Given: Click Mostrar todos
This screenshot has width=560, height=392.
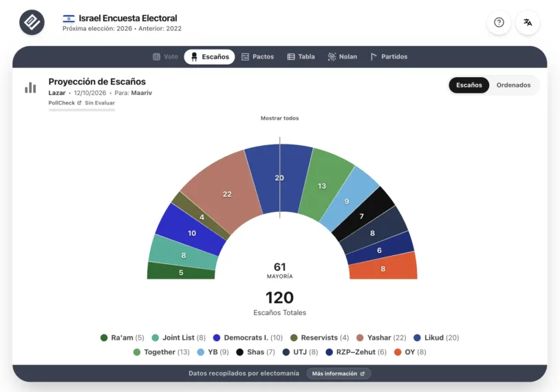Looking at the screenshot, I should [279, 118].
